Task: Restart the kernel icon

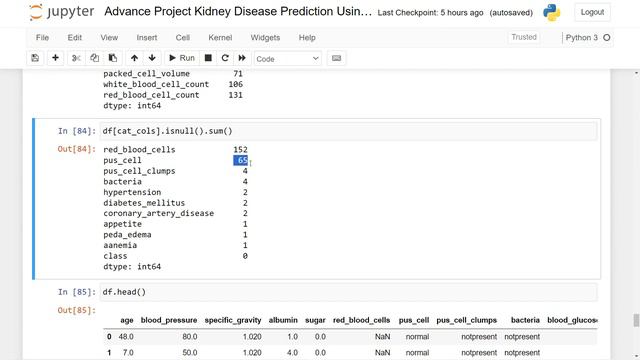Action: (x=225, y=58)
